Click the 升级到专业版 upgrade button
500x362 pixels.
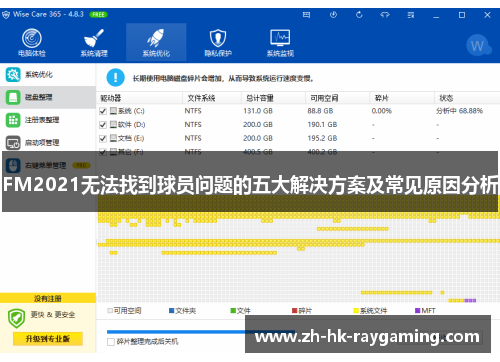tap(48, 339)
